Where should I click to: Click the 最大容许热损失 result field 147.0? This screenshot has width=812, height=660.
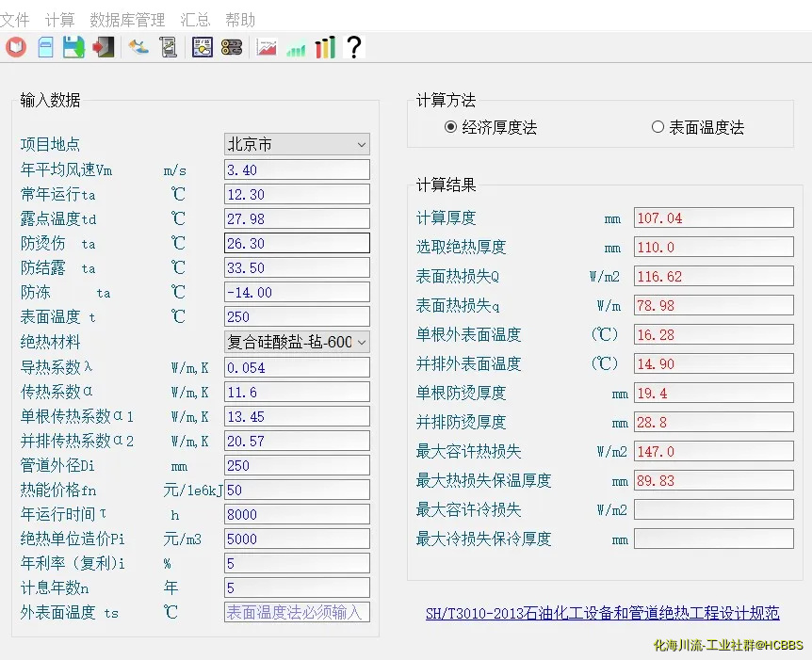(x=714, y=451)
